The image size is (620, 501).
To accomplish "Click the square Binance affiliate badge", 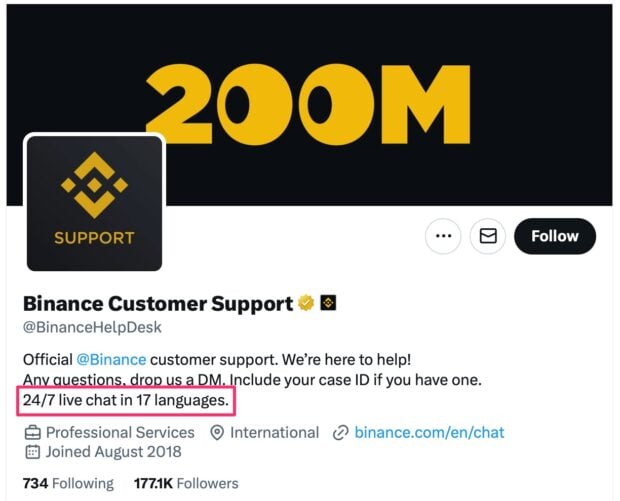I will pyautogui.click(x=328, y=303).
